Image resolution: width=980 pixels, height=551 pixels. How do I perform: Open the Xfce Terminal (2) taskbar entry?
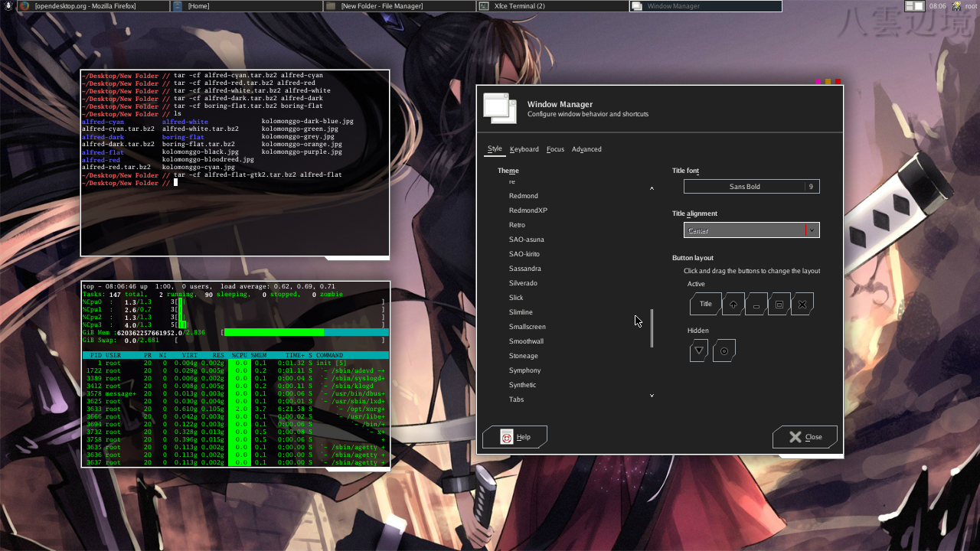click(x=552, y=6)
